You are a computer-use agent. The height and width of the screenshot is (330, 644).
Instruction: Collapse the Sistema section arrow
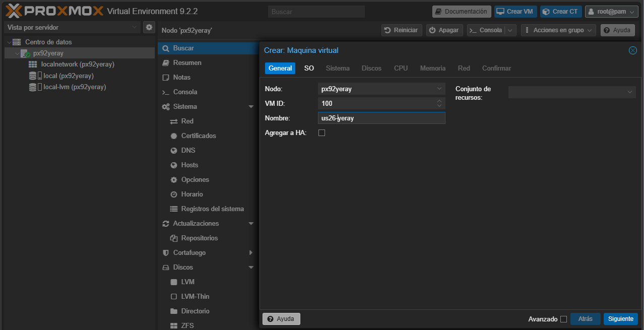coord(251,107)
